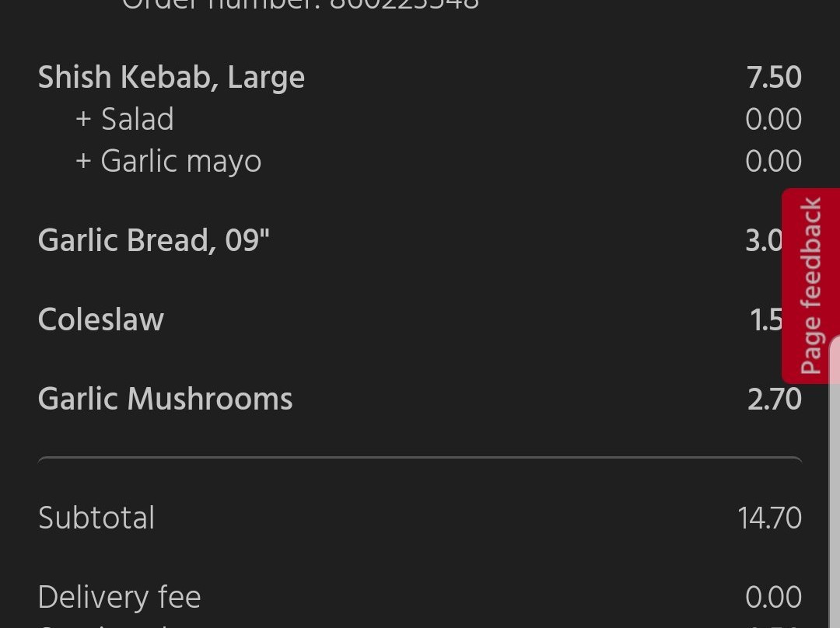Click the divider line above Subtotal

pyautogui.click(x=420, y=459)
